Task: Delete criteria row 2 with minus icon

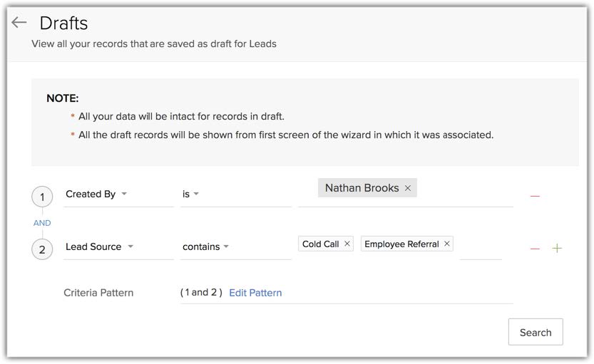Action: click(x=535, y=249)
